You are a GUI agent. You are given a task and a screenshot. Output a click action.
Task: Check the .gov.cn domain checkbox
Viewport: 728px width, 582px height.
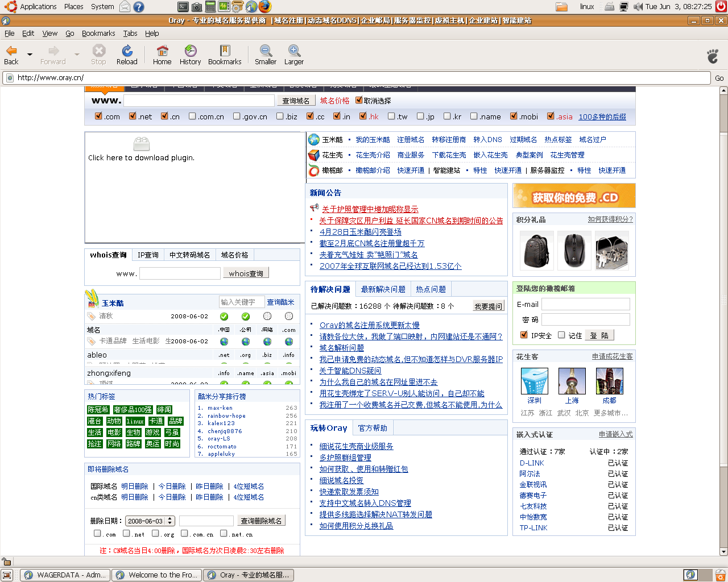(237, 116)
